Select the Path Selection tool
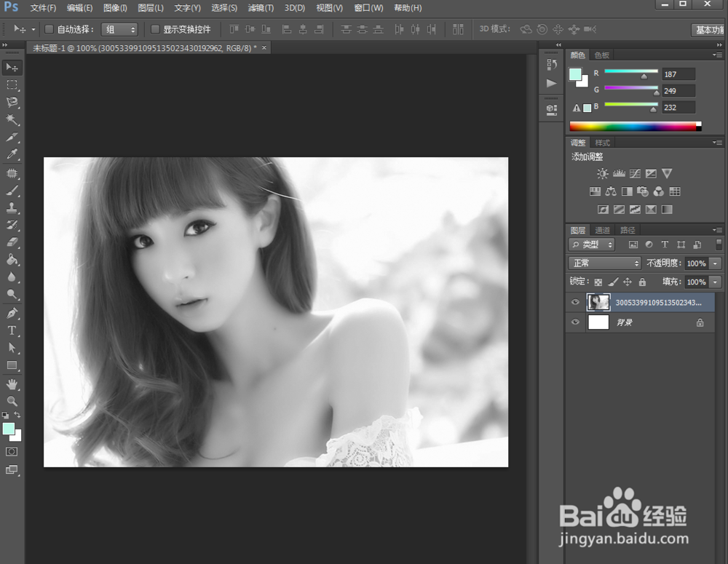The height and width of the screenshot is (564, 728). (12, 348)
